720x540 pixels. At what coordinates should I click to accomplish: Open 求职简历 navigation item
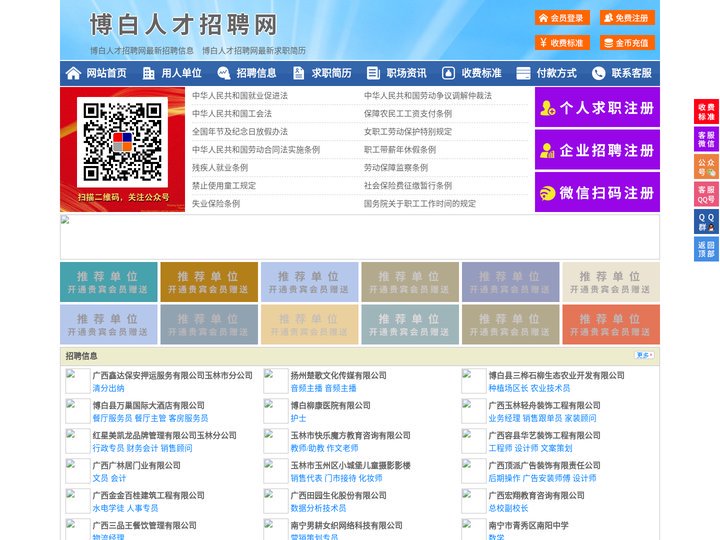tap(323, 73)
